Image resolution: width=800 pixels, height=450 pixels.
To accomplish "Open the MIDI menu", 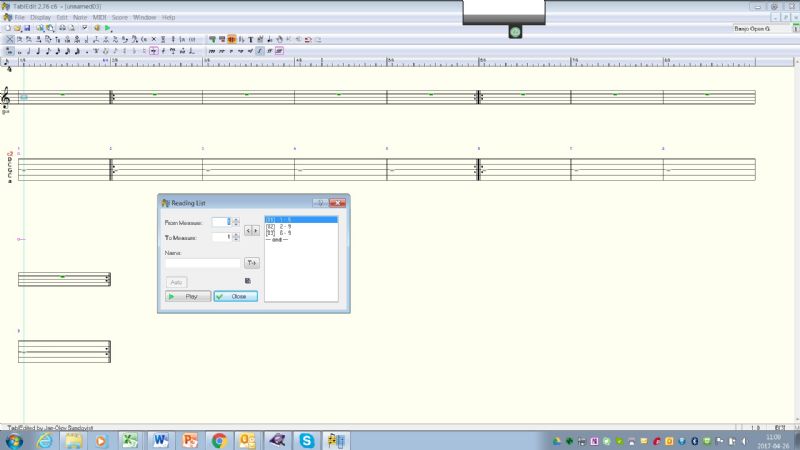I will [x=96, y=18].
